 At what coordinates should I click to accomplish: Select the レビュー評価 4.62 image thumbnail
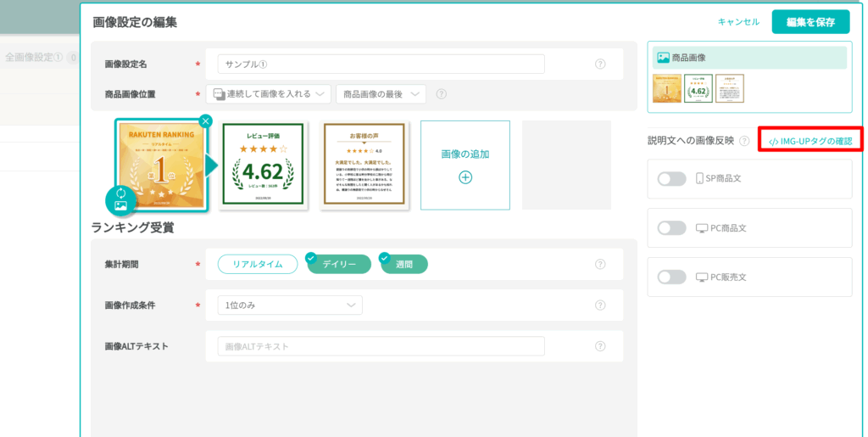click(261, 165)
